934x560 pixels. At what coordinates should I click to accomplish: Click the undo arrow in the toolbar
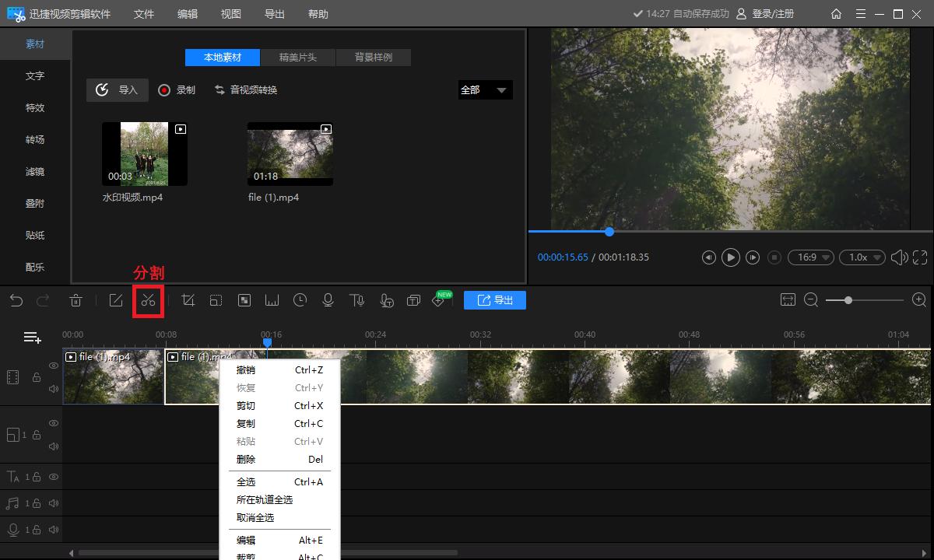16,300
